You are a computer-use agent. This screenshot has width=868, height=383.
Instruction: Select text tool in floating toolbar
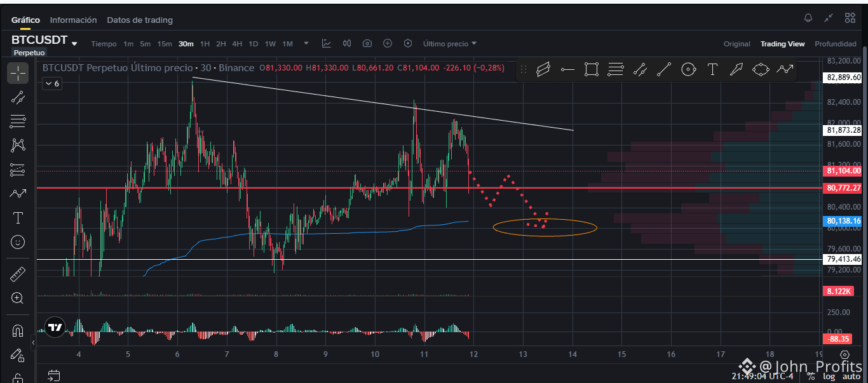pos(712,70)
